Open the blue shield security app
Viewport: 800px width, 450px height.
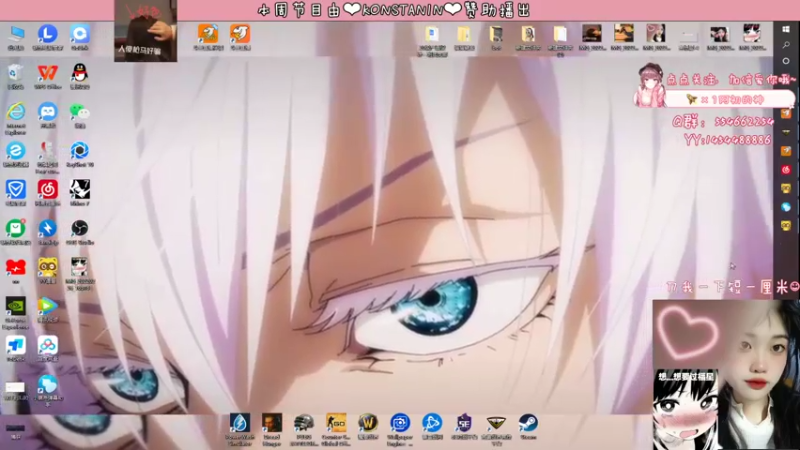16,190
